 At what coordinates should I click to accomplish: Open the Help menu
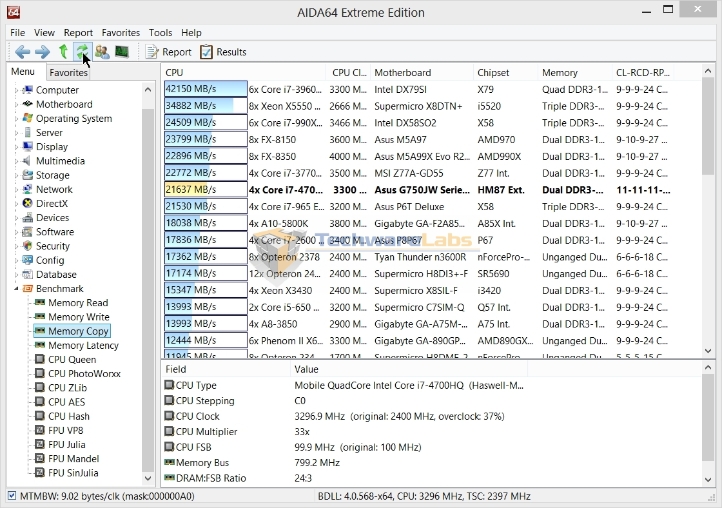[191, 33]
